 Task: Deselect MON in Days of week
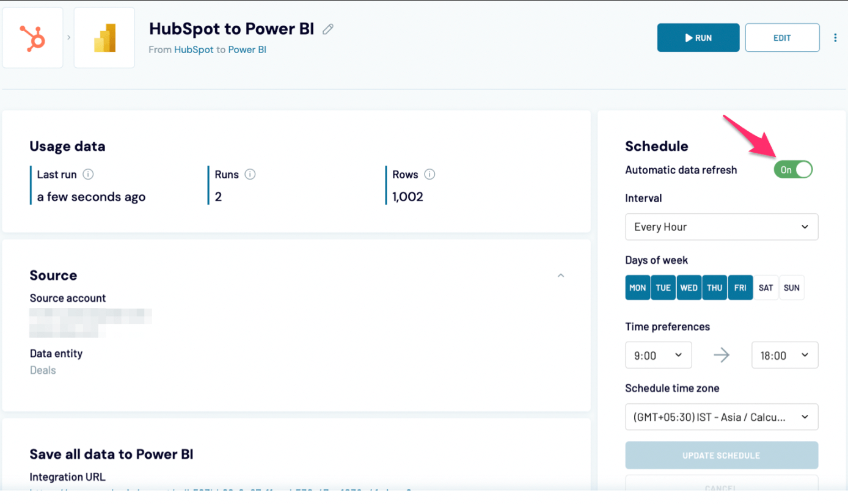pos(637,288)
